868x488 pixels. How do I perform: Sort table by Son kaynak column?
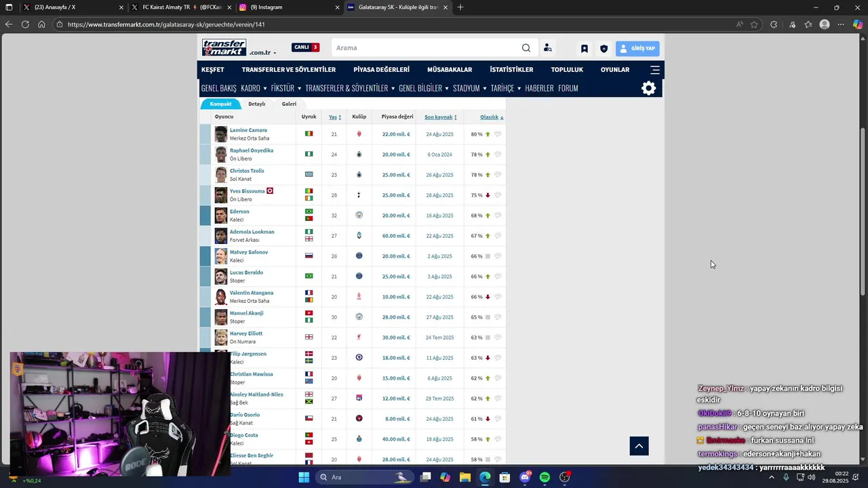(x=441, y=117)
